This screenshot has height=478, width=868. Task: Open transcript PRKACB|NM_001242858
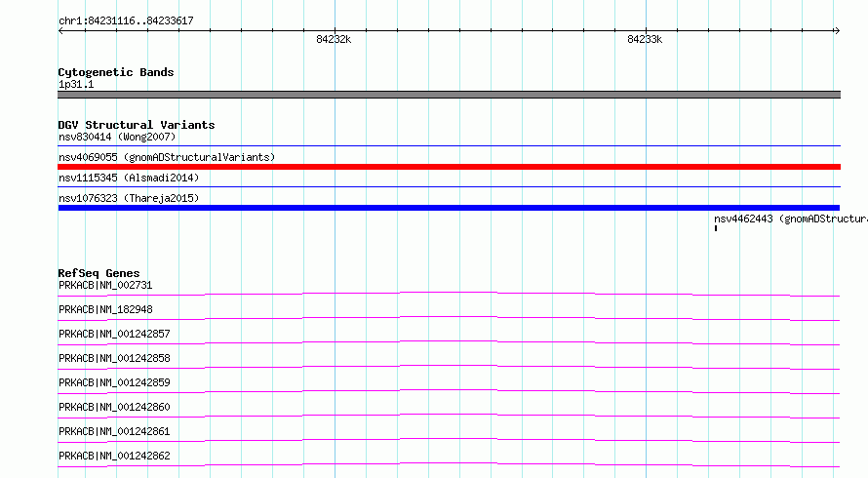[x=114, y=358]
